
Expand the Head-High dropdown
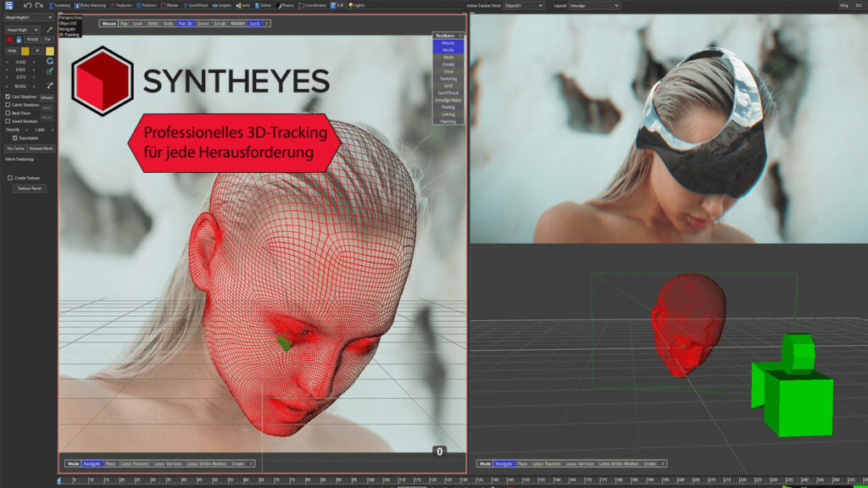[22, 30]
